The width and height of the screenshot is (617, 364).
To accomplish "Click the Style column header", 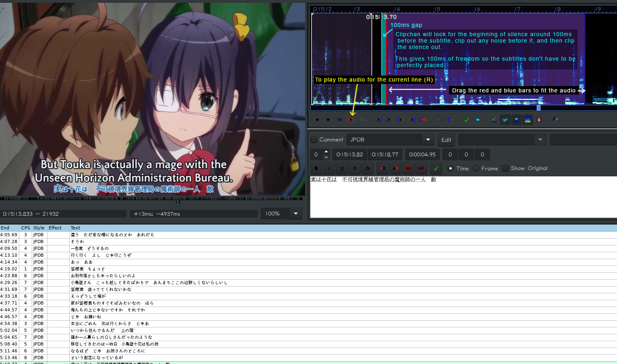I will tap(39, 228).
